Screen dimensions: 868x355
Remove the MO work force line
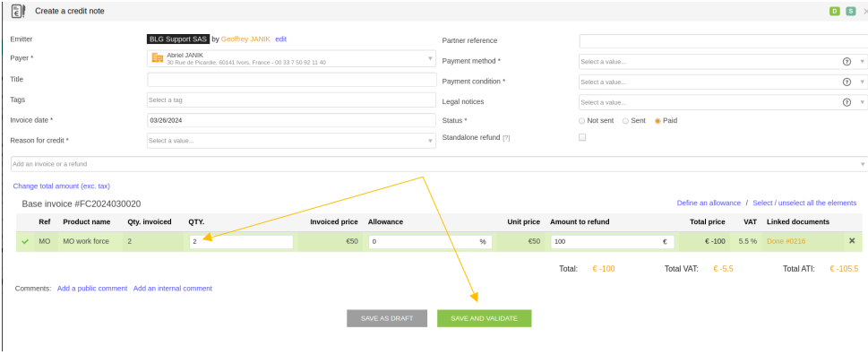tap(852, 241)
